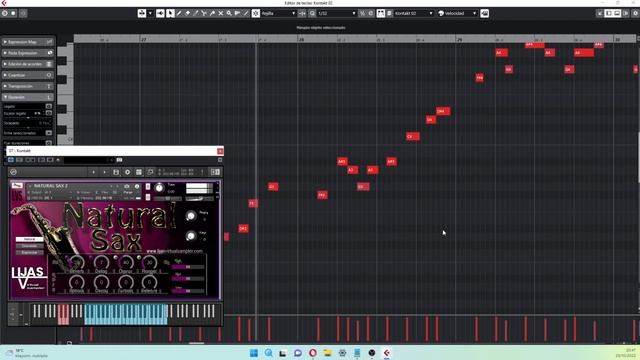
Task: Click the Tune knob in Kontakt
Action: pos(159,188)
